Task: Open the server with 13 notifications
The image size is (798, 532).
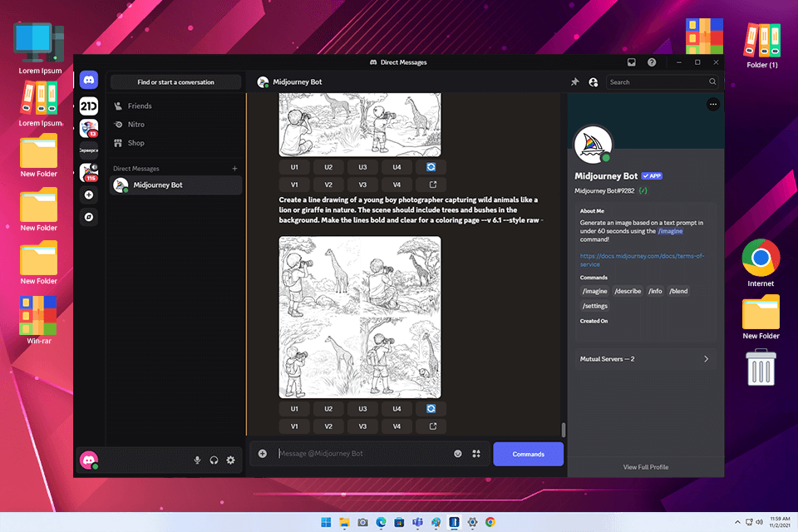Action: coord(89,129)
